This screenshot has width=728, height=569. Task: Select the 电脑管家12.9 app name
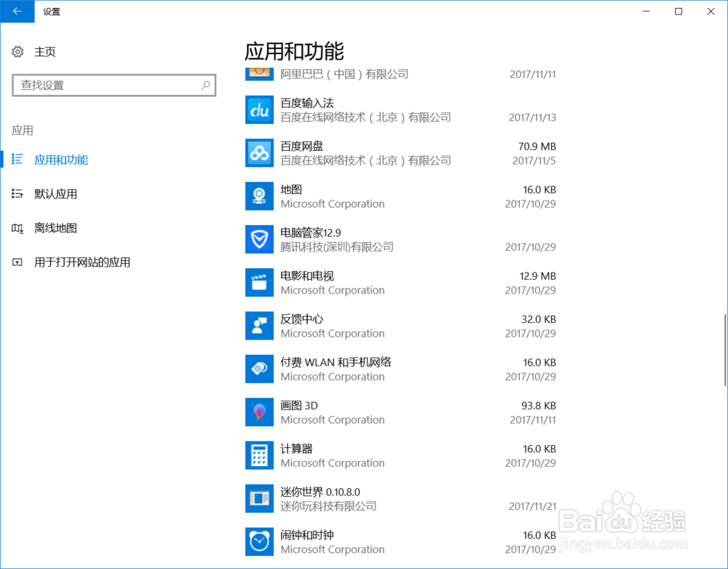[x=311, y=232]
